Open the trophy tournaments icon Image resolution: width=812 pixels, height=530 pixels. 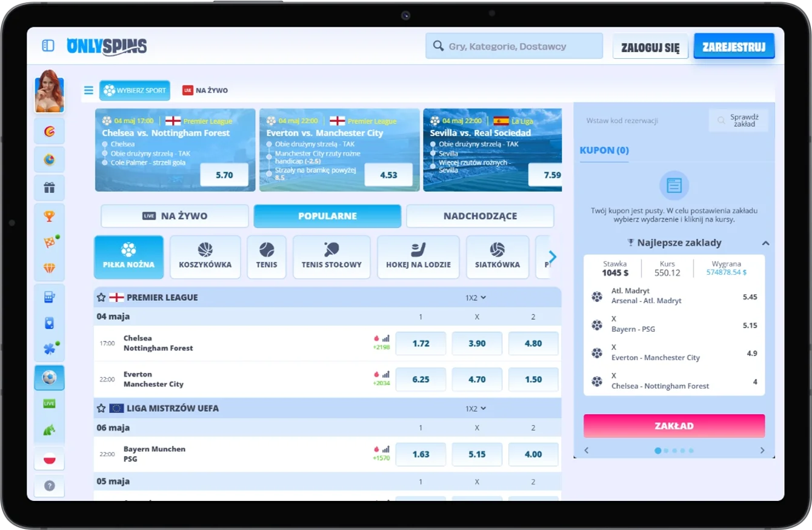50,216
